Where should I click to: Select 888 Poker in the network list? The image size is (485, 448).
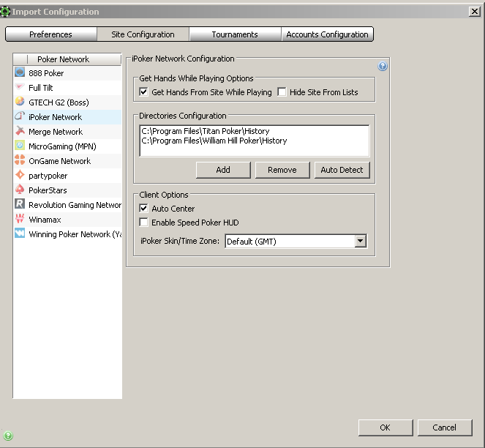pos(67,73)
